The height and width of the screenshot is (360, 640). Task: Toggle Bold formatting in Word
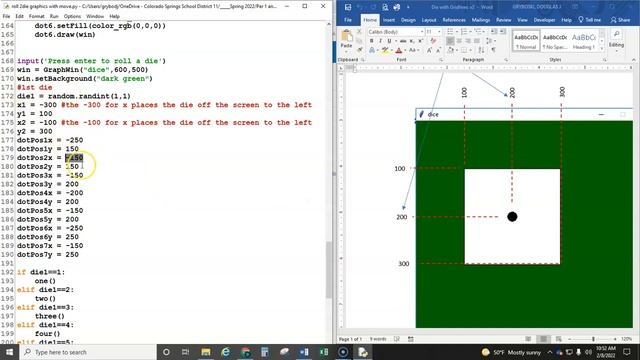point(371,41)
